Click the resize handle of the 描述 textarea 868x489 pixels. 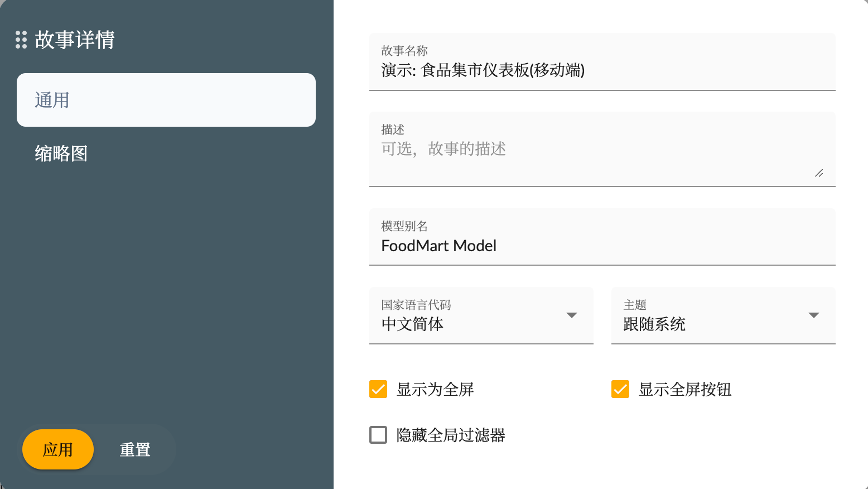point(819,174)
